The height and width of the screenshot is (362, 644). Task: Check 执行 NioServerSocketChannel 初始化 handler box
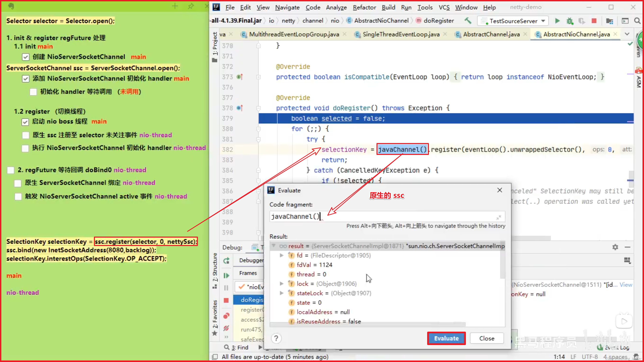coord(25,148)
